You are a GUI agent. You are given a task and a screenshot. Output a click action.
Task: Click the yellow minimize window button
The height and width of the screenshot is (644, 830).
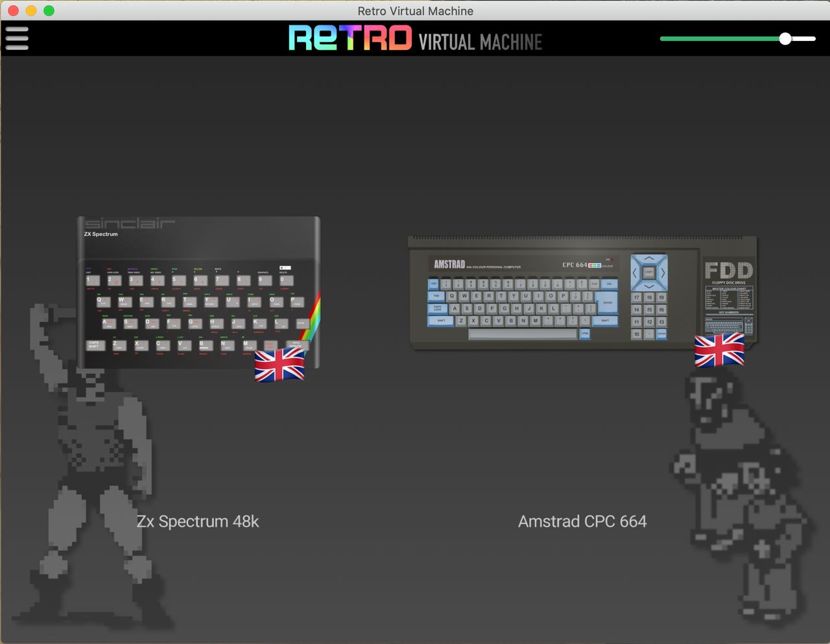[31, 10]
